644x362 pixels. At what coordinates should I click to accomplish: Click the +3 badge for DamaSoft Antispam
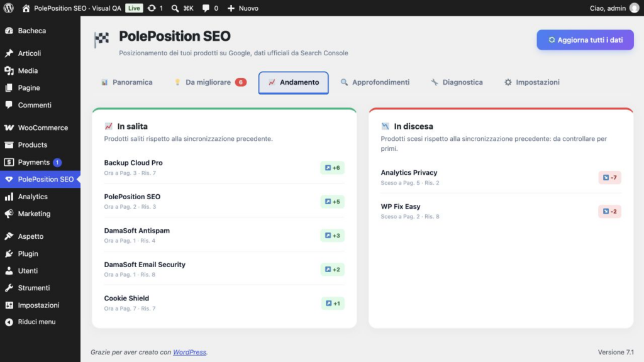332,236
